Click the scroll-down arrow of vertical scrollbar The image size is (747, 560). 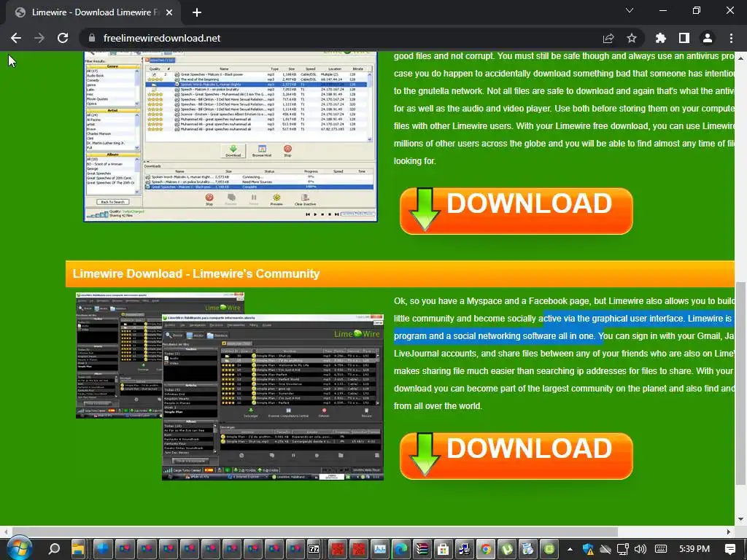741,519
